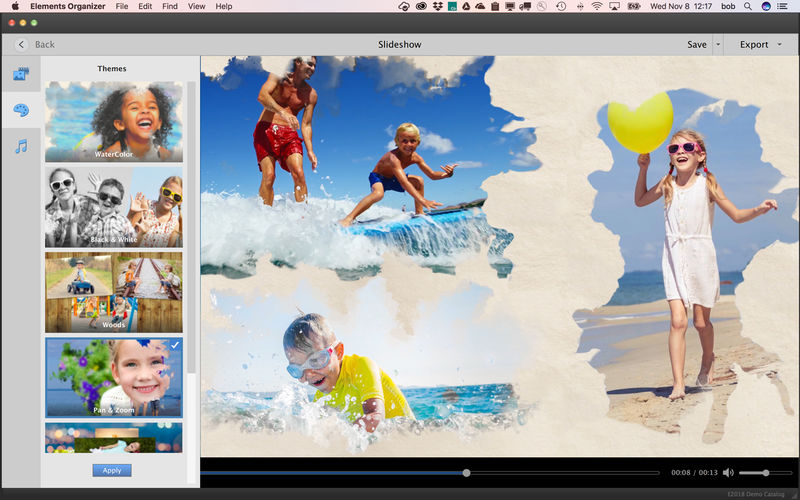Click the Save button
Viewport: 800px width, 500px height.
point(696,45)
